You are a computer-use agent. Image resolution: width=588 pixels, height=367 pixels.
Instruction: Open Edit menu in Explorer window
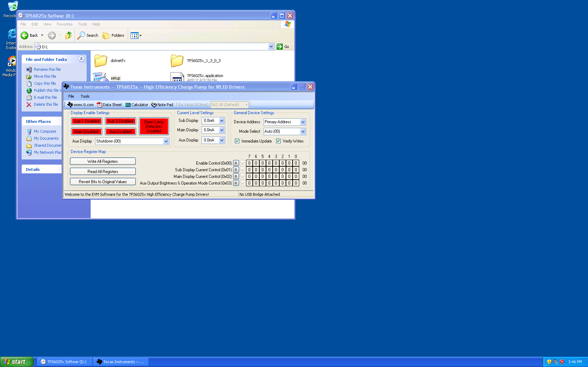pos(35,24)
